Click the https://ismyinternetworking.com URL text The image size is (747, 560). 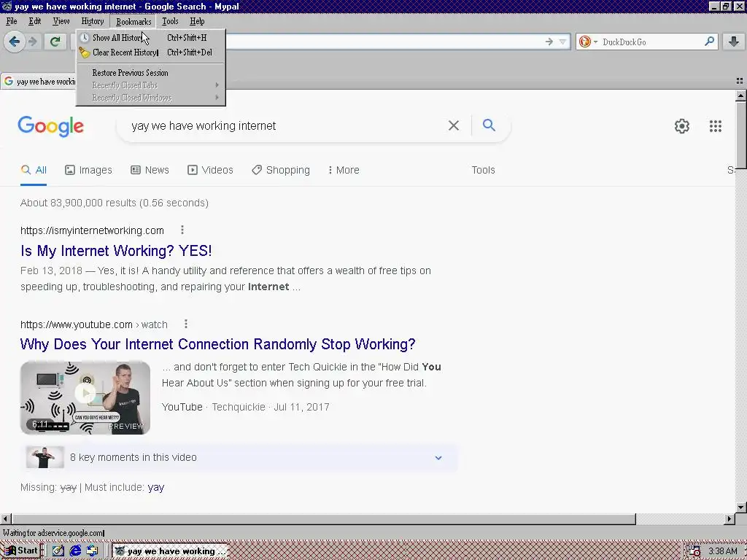pyautogui.click(x=92, y=230)
